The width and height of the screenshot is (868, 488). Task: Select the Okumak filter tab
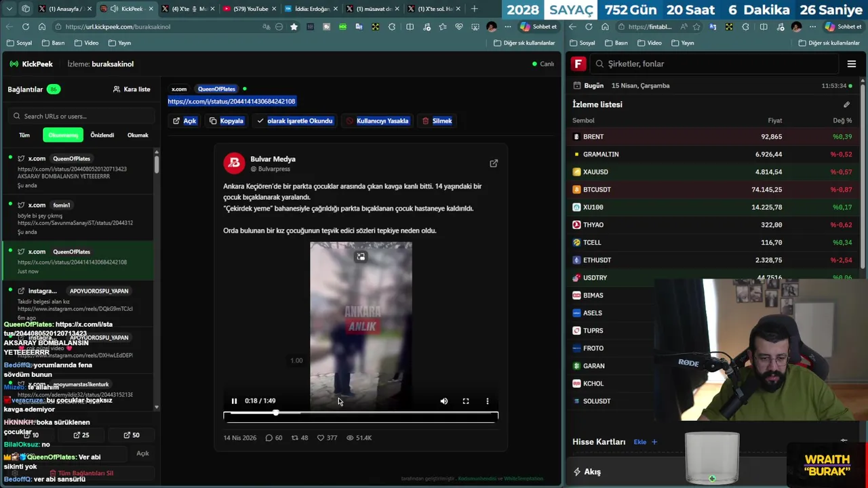coord(138,135)
